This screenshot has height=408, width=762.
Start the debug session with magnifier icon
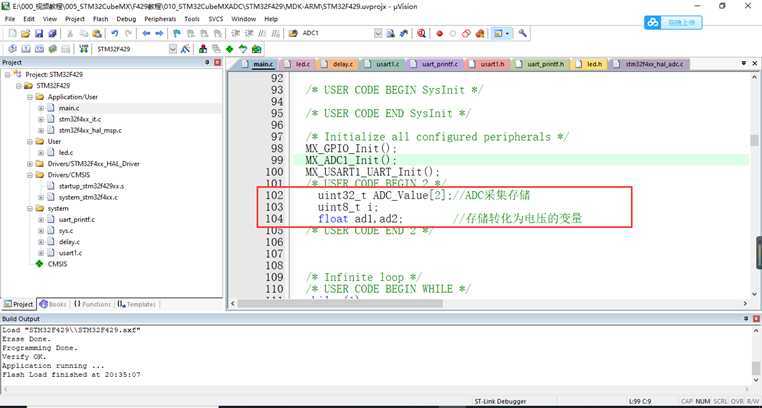click(421, 34)
